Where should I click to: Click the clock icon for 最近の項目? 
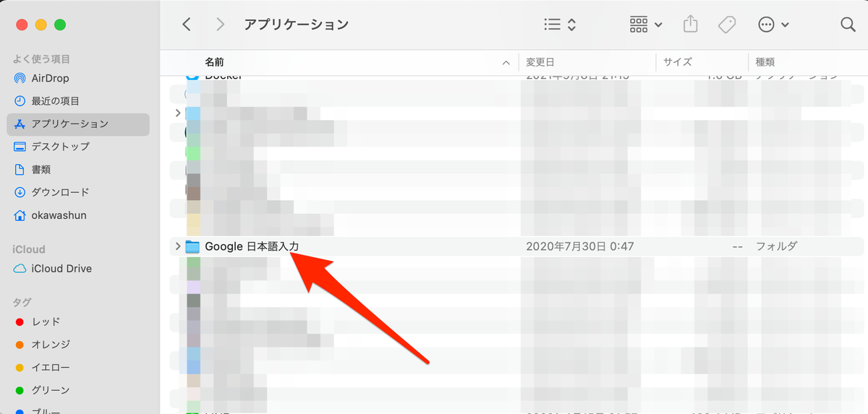[x=20, y=101]
